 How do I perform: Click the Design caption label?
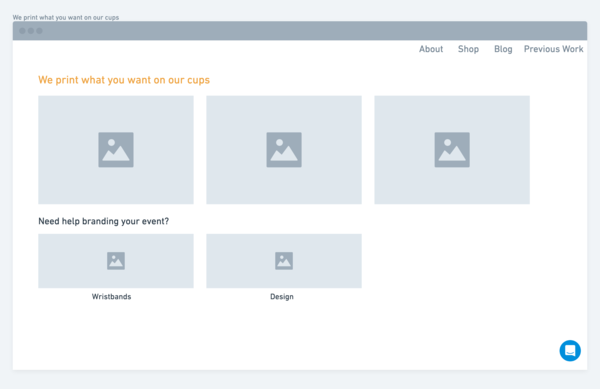[282, 296]
